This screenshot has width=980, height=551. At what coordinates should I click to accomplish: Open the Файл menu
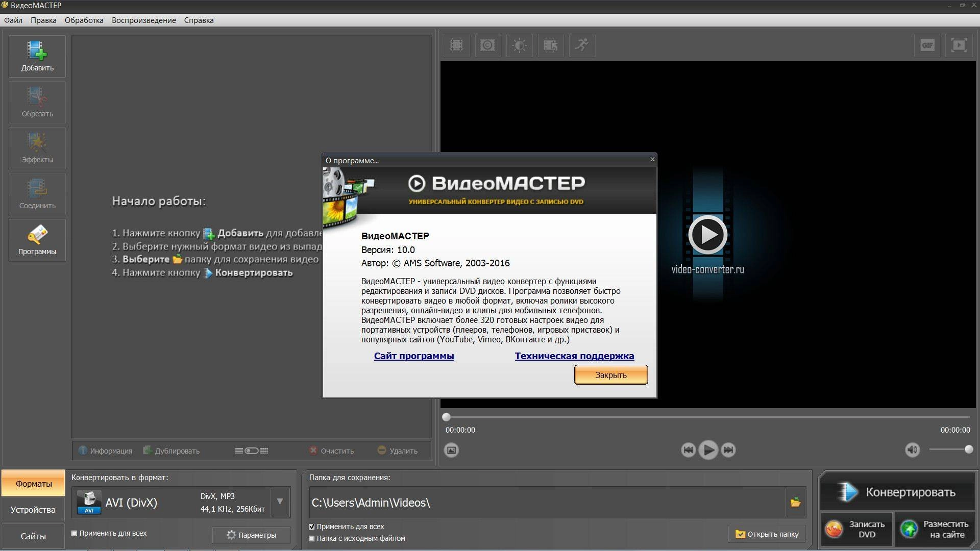(x=13, y=20)
